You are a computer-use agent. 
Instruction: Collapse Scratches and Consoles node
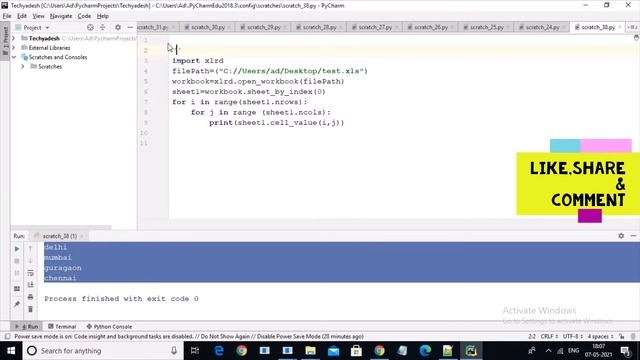(13, 57)
